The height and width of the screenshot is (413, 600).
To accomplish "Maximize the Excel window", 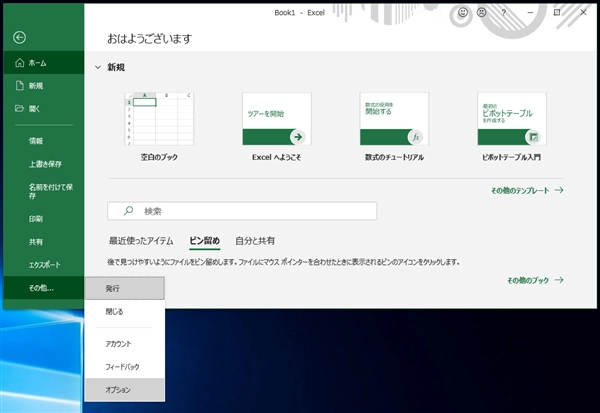I will pos(557,13).
